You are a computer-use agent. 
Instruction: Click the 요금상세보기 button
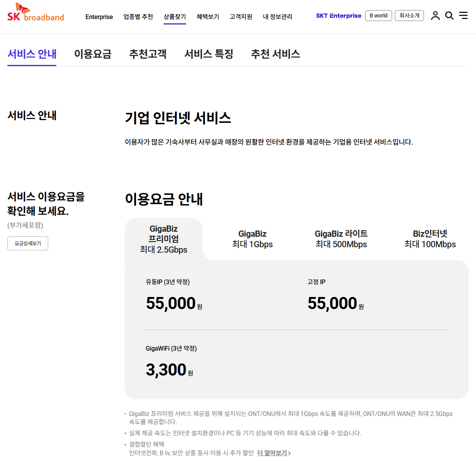28,243
